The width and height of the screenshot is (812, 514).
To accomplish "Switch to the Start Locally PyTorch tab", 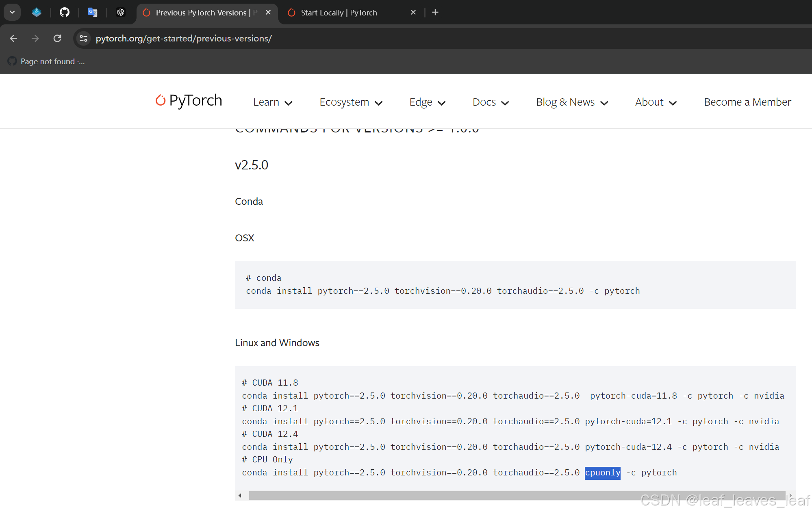I will click(x=339, y=13).
